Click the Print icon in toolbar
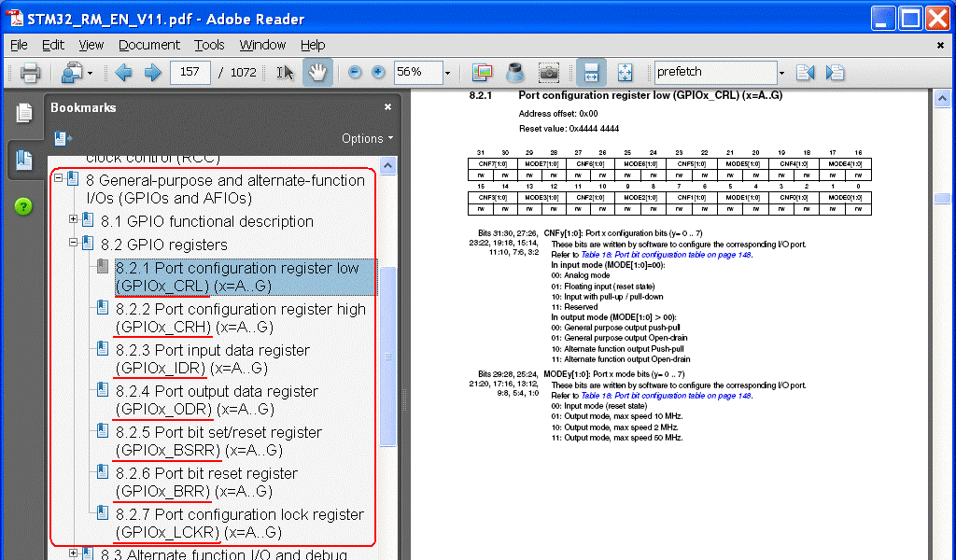The width and height of the screenshot is (956, 560). pyautogui.click(x=29, y=73)
